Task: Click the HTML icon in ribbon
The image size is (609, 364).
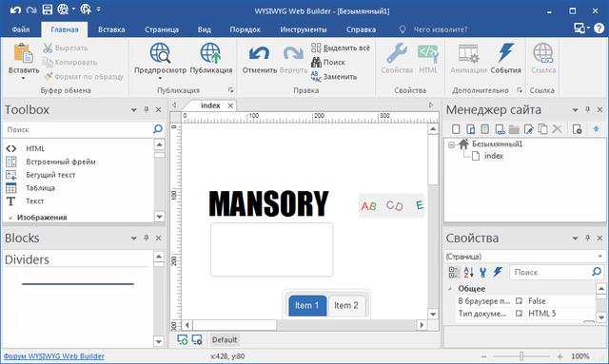Action: tap(428, 53)
